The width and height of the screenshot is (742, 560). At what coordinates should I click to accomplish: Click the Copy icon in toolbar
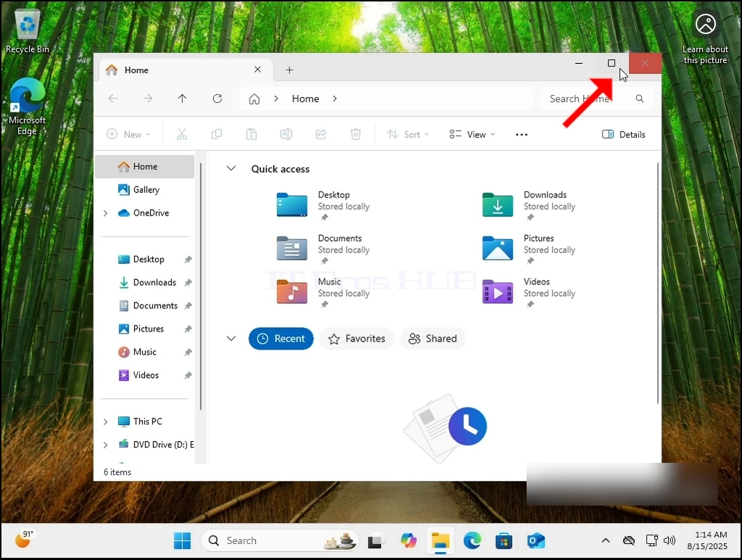click(x=216, y=134)
